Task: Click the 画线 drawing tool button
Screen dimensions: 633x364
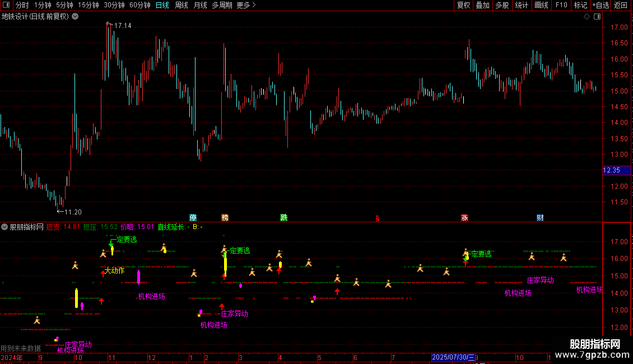Action: [541, 5]
